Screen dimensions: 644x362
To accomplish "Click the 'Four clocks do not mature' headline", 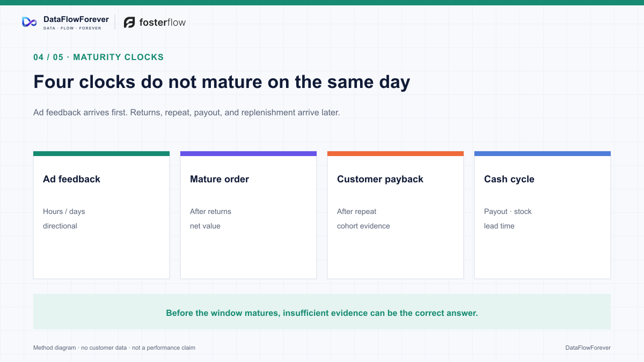I will click(x=222, y=82).
